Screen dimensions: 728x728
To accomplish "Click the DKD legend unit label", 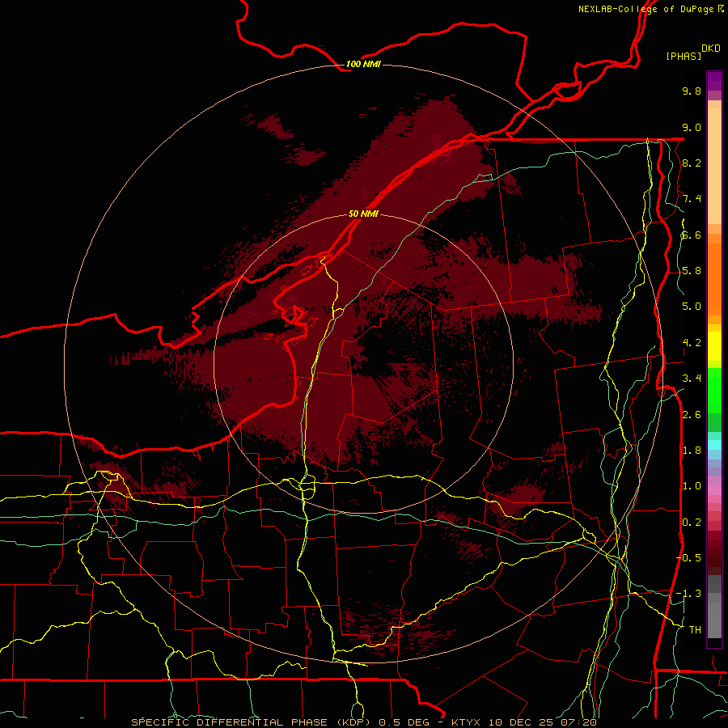I will [x=711, y=49].
